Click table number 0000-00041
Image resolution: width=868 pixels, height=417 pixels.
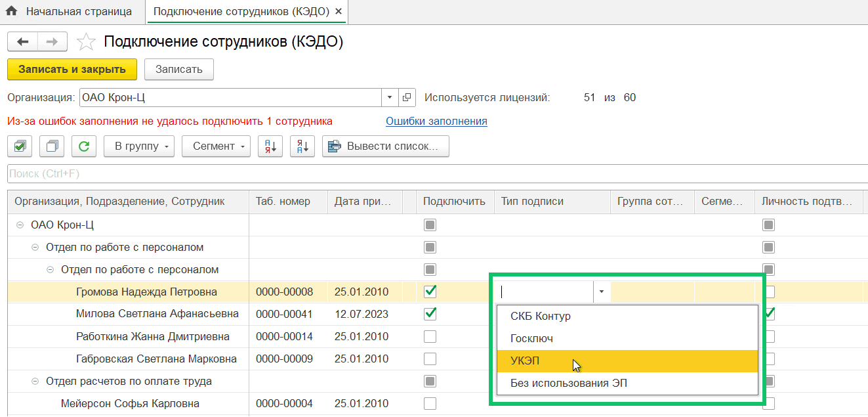coord(284,314)
